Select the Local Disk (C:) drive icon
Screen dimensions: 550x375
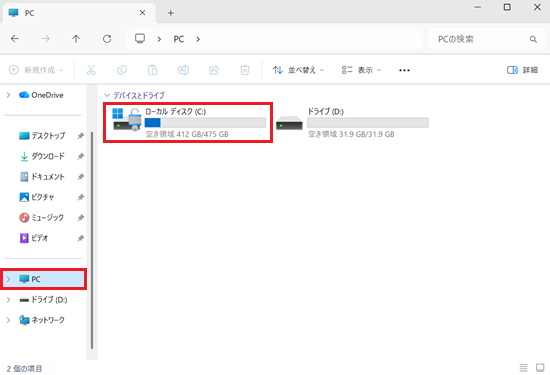click(x=127, y=120)
